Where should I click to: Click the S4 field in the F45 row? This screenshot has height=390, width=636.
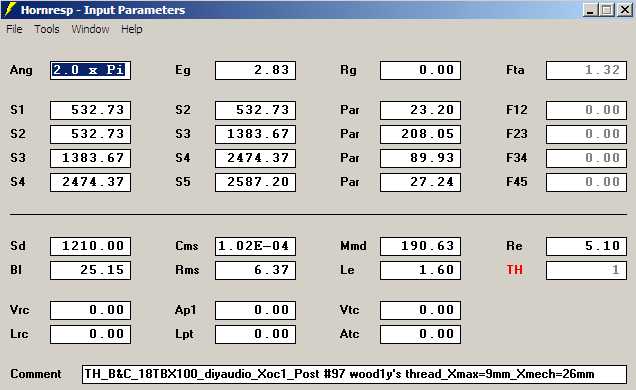click(x=90, y=182)
